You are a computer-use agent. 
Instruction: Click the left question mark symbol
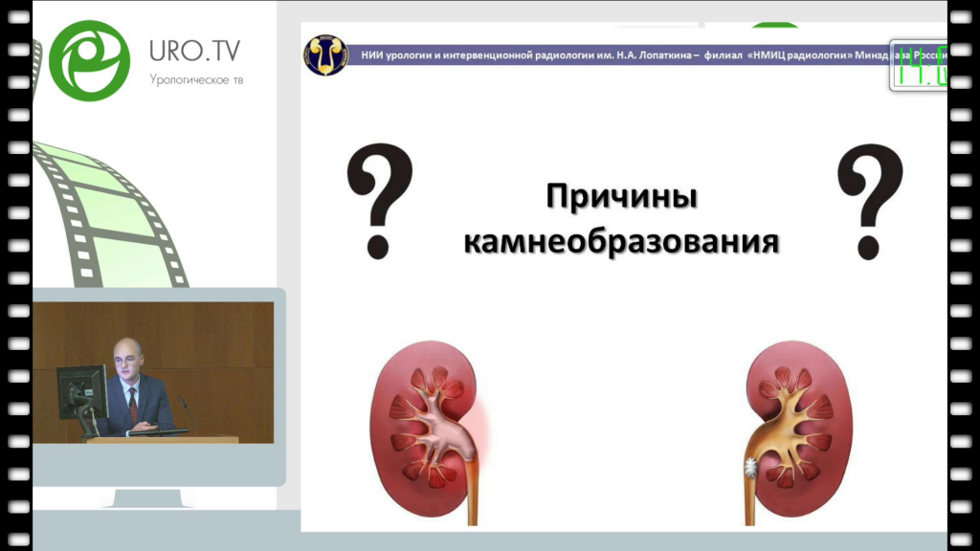[379, 198]
